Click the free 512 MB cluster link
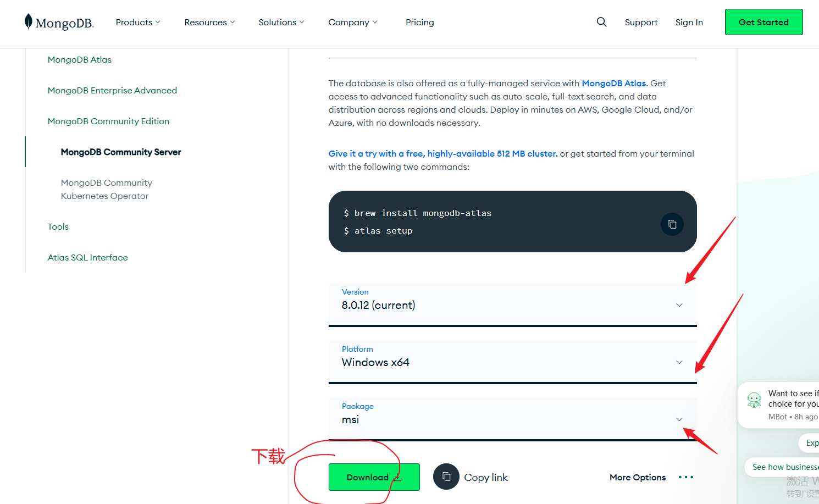 pos(443,153)
